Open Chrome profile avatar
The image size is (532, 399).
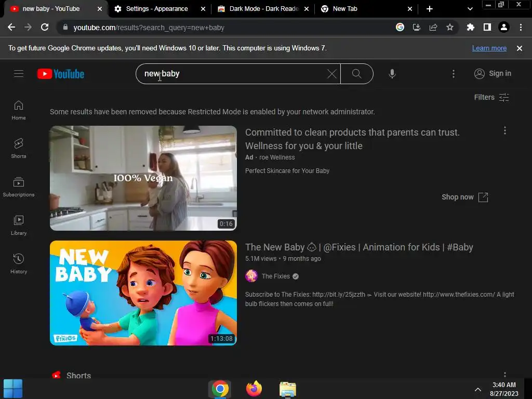[x=504, y=28]
